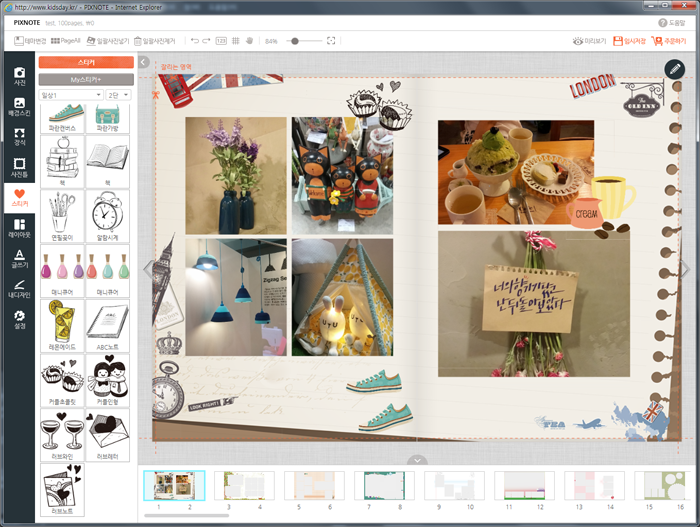The width and height of the screenshot is (700, 527).
Task: Toggle the grid display icon
Action: tap(236, 41)
